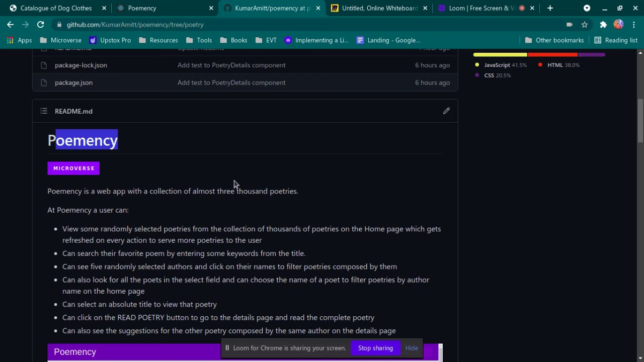This screenshot has width=644, height=362.
Task: Open README table of contents list icon
Action: coord(44,111)
